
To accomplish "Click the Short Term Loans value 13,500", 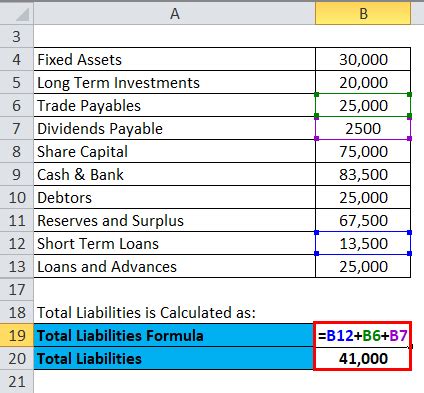I will click(x=363, y=243).
